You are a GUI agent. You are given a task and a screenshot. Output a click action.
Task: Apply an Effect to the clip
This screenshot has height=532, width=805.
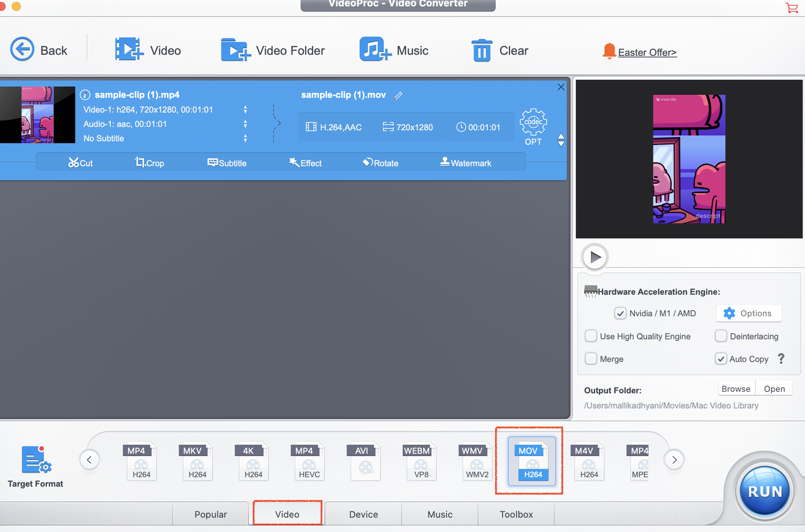305,162
